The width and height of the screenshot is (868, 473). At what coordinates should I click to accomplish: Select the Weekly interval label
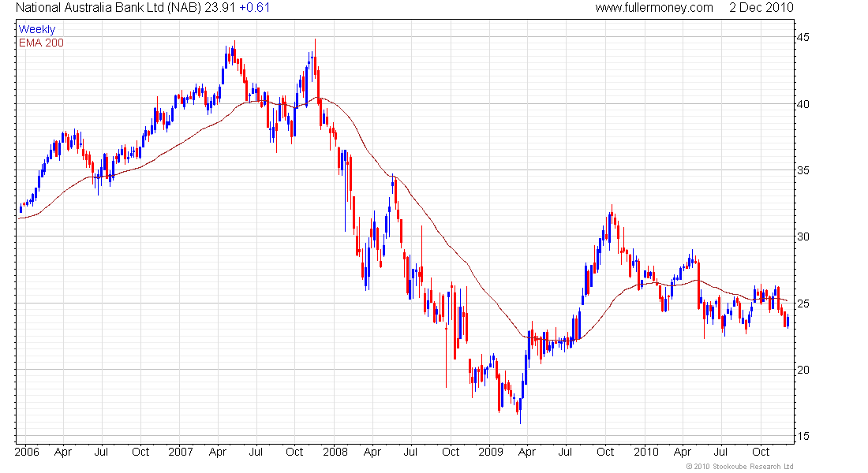37,30
